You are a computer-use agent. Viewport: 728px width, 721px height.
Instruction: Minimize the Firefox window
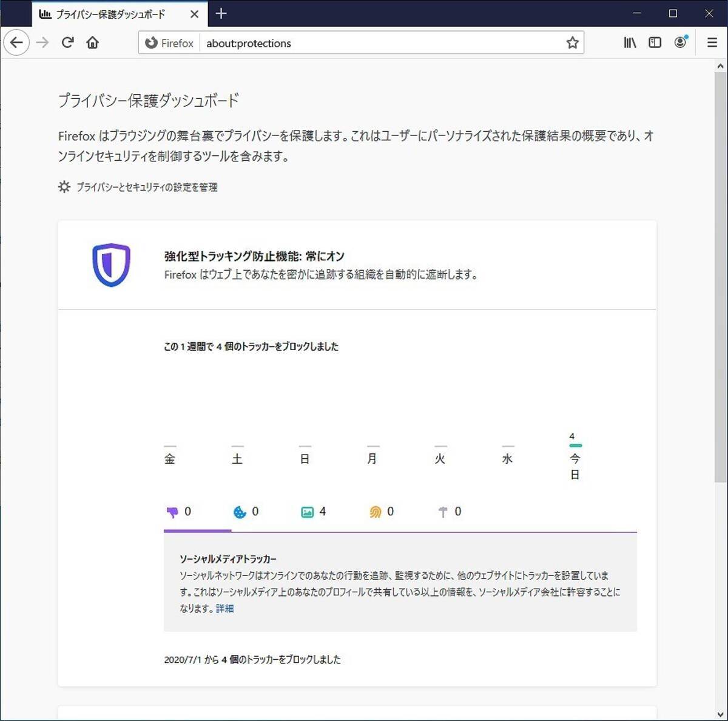pyautogui.click(x=637, y=13)
